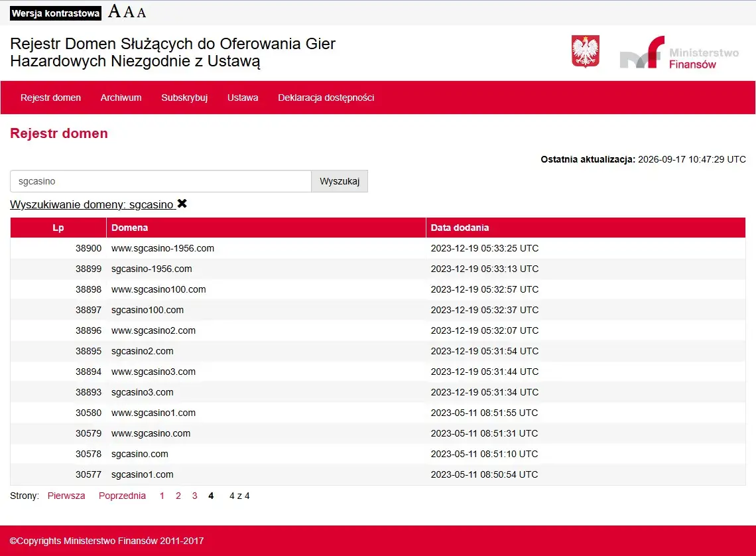Viewport: 756px width, 556px height.
Task: Select the smallest font size A
Action: [141, 13]
